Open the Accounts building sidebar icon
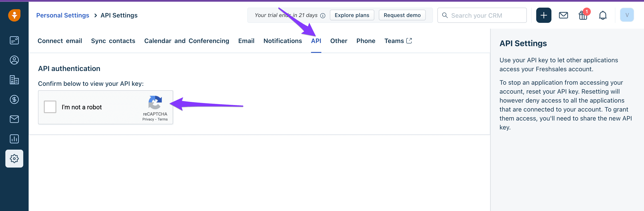The height and width of the screenshot is (211, 644). [x=14, y=80]
